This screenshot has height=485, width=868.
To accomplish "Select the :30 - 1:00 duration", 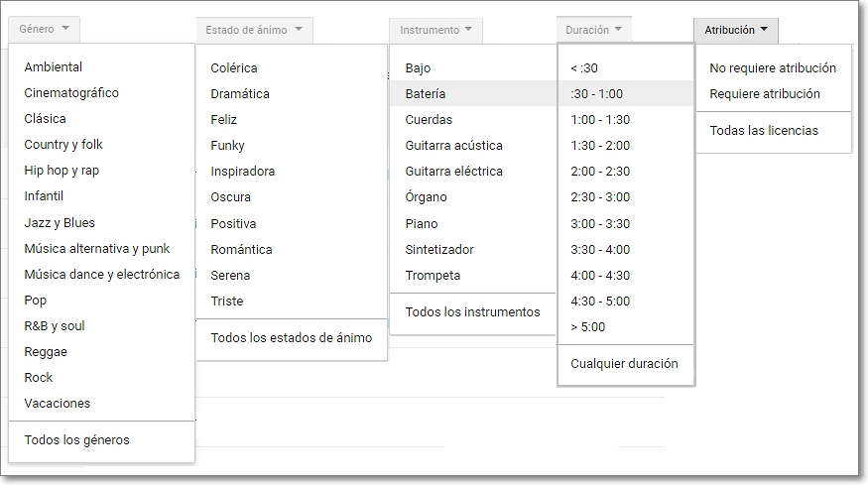I will click(x=626, y=93).
